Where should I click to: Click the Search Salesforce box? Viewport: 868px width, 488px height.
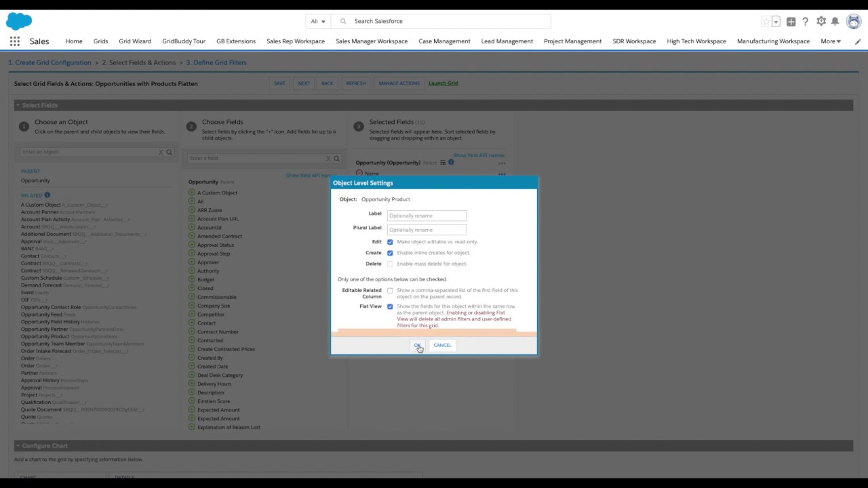pos(441,22)
